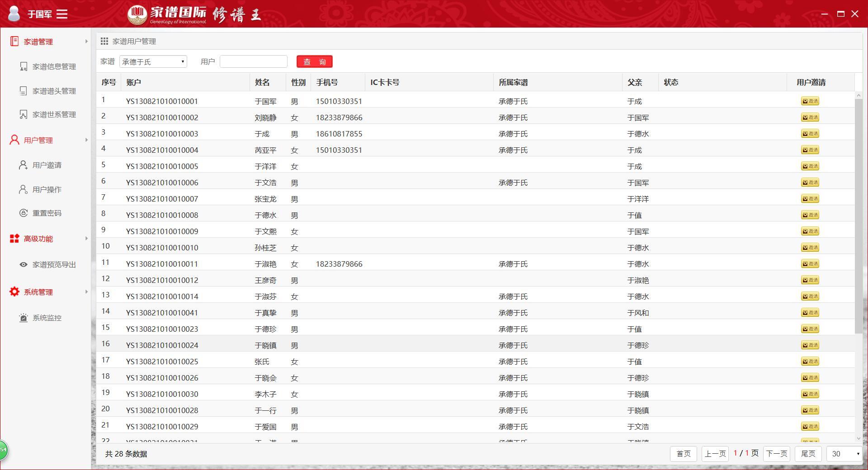Click the 高级功能 squares icon
This screenshot has width=868, height=470.
[x=14, y=238]
